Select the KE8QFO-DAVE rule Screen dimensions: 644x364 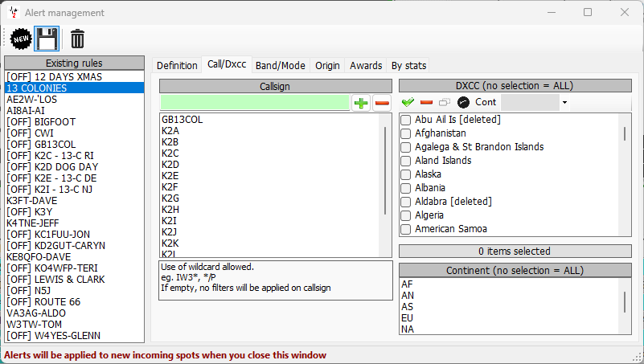(74, 257)
